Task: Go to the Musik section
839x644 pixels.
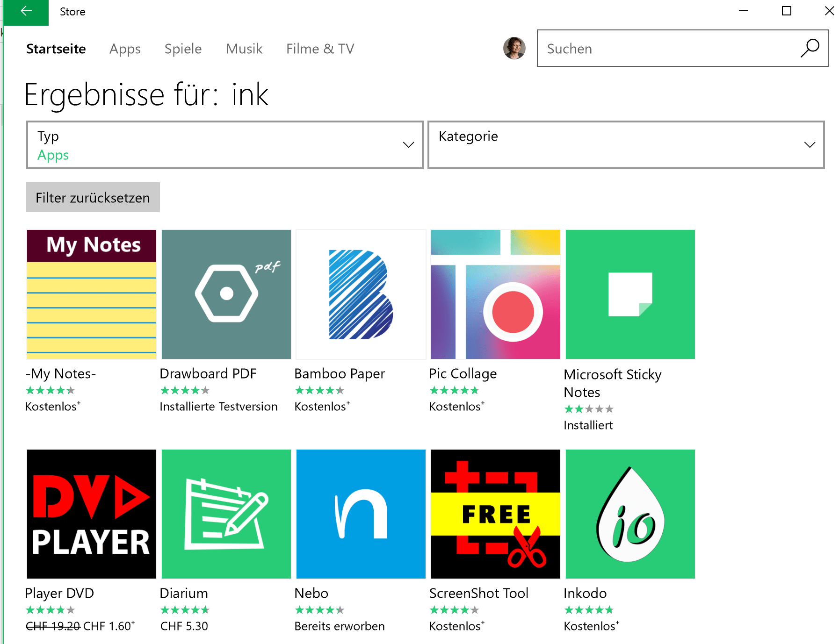Action: pos(244,49)
